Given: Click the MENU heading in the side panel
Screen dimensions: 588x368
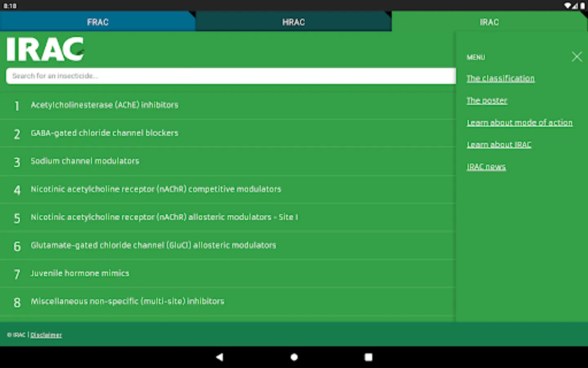Looking at the screenshot, I should pos(476,57).
